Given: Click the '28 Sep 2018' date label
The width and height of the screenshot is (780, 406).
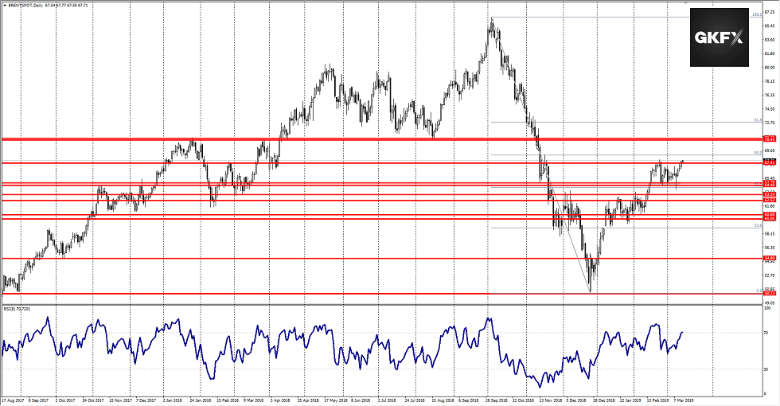Looking at the screenshot, I should tap(497, 400).
